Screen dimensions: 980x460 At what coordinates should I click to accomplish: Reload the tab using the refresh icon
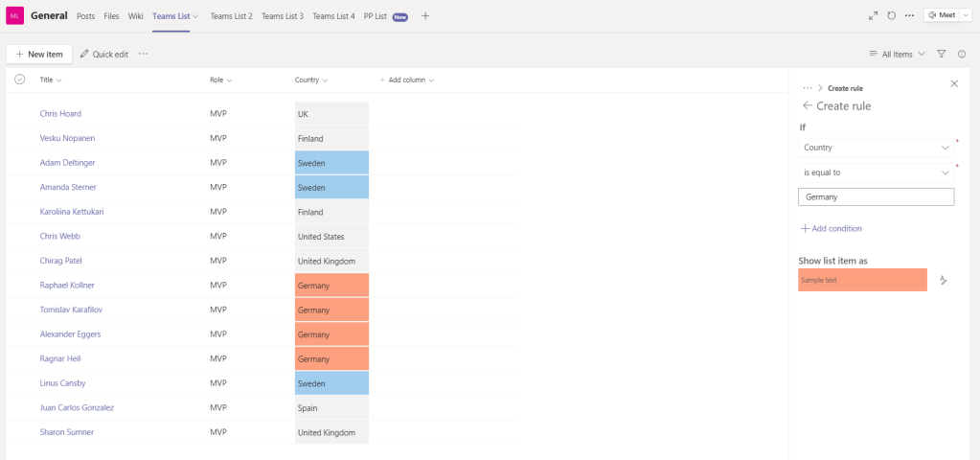point(891,15)
